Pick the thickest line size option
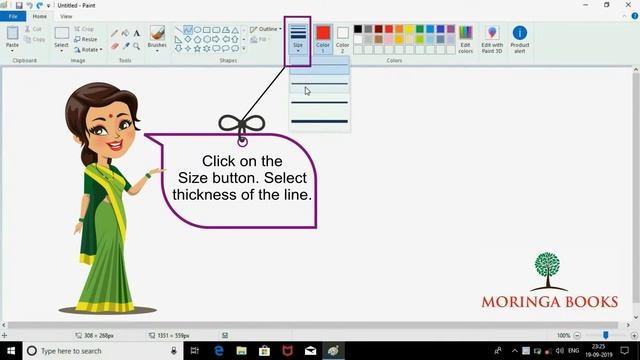This screenshot has height=360, width=640. (319, 121)
